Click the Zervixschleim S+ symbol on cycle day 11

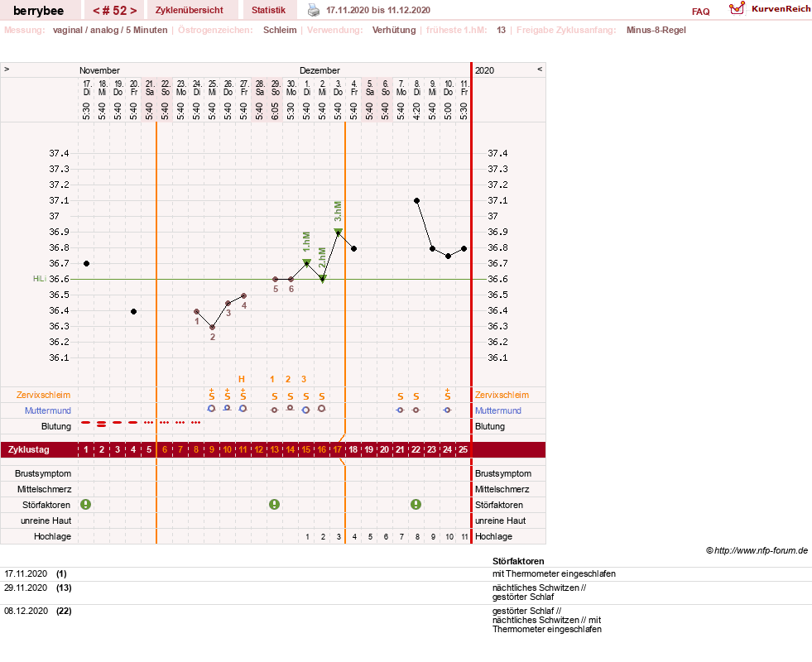243,395
